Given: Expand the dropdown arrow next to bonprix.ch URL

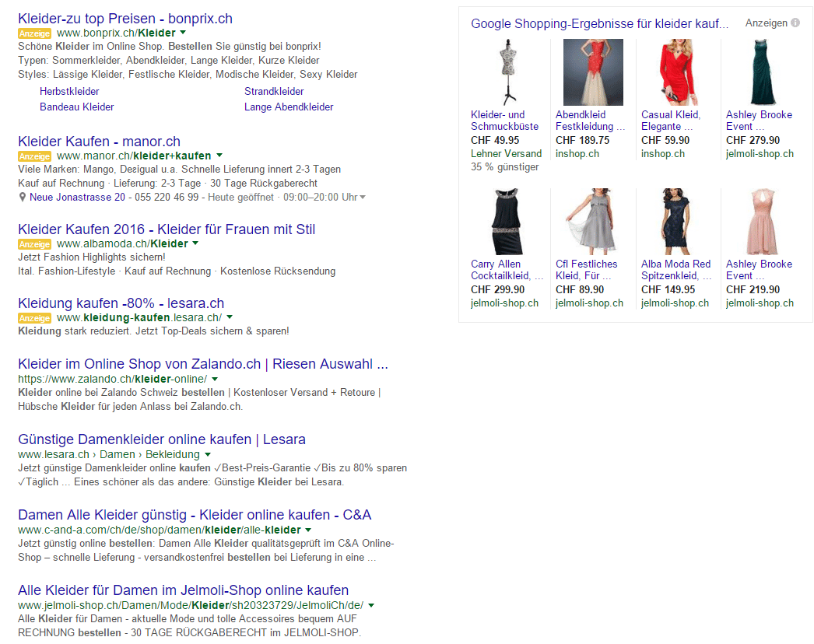Looking at the screenshot, I should click(x=183, y=33).
